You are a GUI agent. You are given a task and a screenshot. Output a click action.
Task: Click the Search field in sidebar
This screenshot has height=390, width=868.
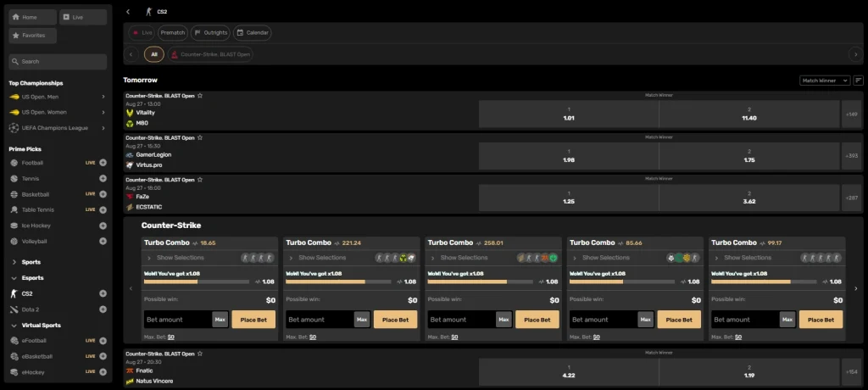click(58, 62)
